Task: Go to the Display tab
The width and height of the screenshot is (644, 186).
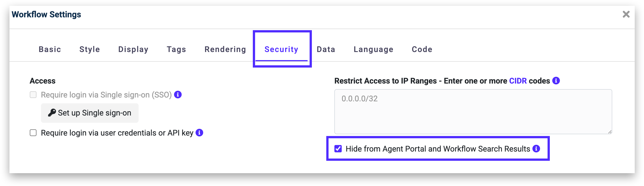Action: [x=133, y=49]
